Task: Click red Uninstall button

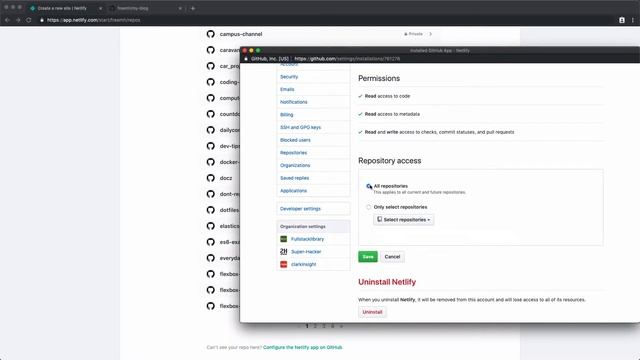Action: pyautogui.click(x=372, y=312)
